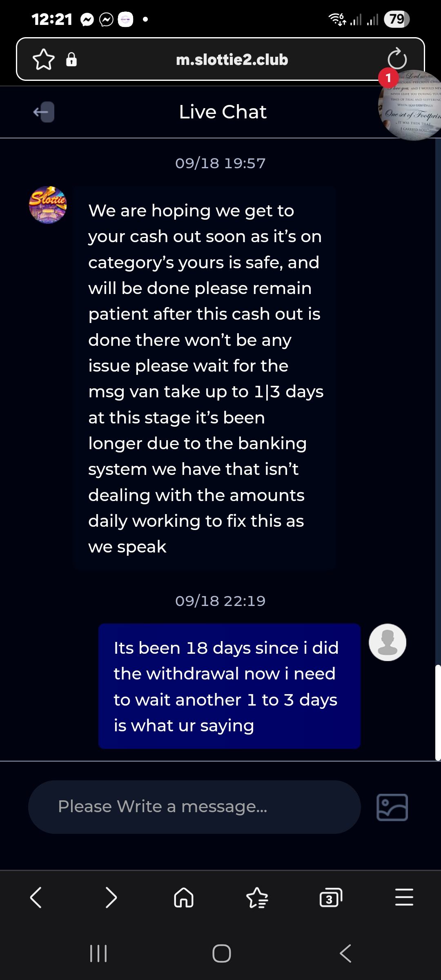Open the browser hamburger menu
This screenshot has height=980, width=441.
(404, 898)
